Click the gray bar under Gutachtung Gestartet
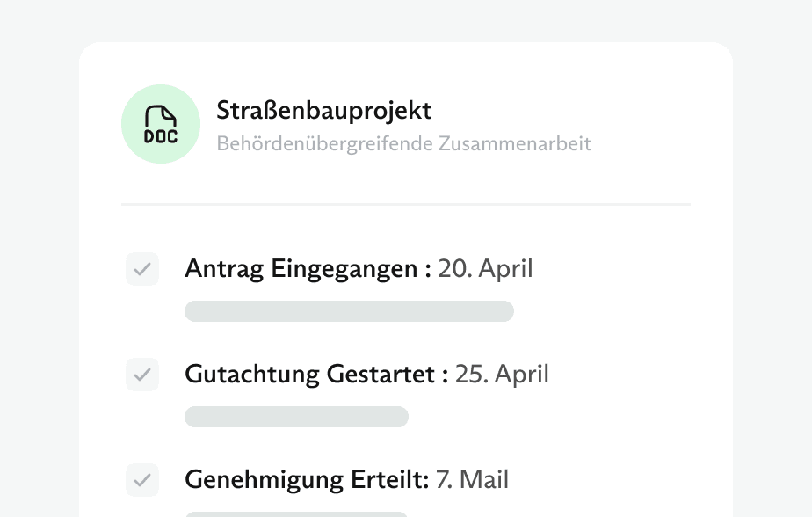Viewport: 812px width, 517px height. click(296, 417)
